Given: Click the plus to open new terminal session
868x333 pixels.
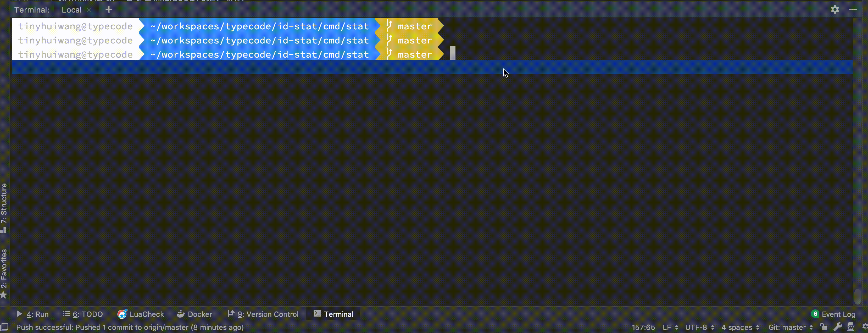Looking at the screenshot, I should point(108,9).
